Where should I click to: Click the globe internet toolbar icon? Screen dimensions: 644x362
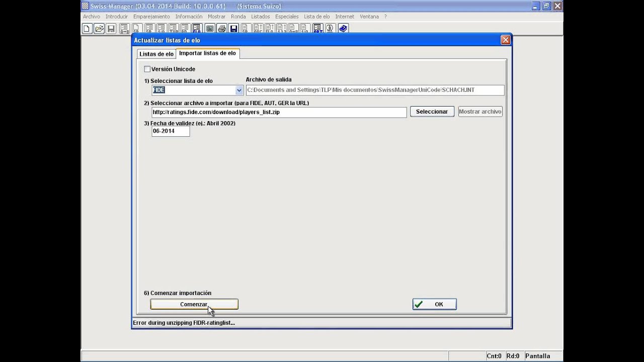pos(329,29)
